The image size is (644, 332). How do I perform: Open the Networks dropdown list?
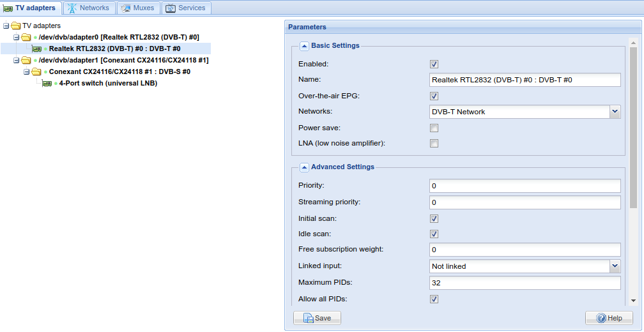click(615, 112)
